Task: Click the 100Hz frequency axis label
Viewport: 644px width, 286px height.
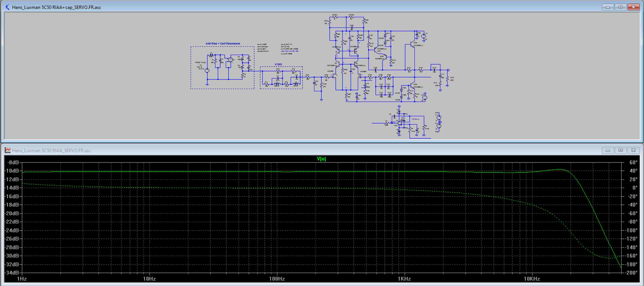Action: 277,279
